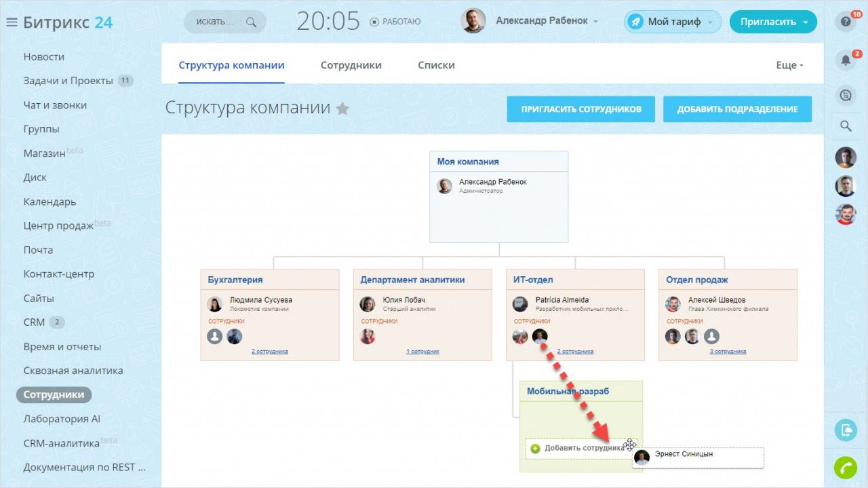
Task: Click the employee avatar under СОТРУДНИКИ in Департамент аналитики
Action: (368, 336)
